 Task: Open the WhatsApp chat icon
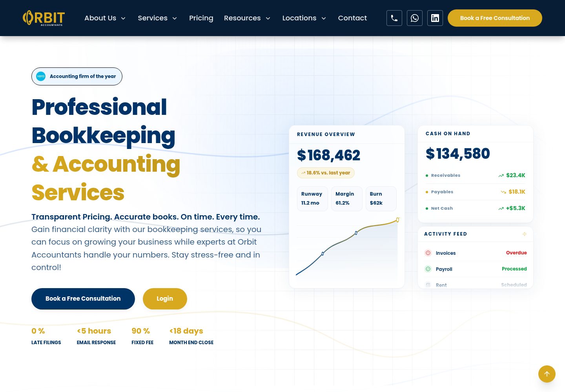coord(415,18)
